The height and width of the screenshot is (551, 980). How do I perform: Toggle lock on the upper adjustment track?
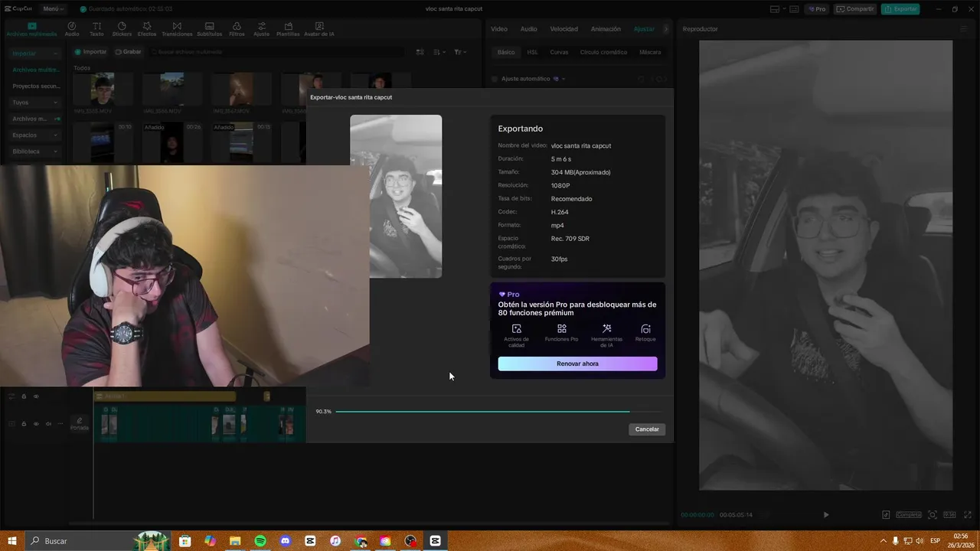(24, 396)
